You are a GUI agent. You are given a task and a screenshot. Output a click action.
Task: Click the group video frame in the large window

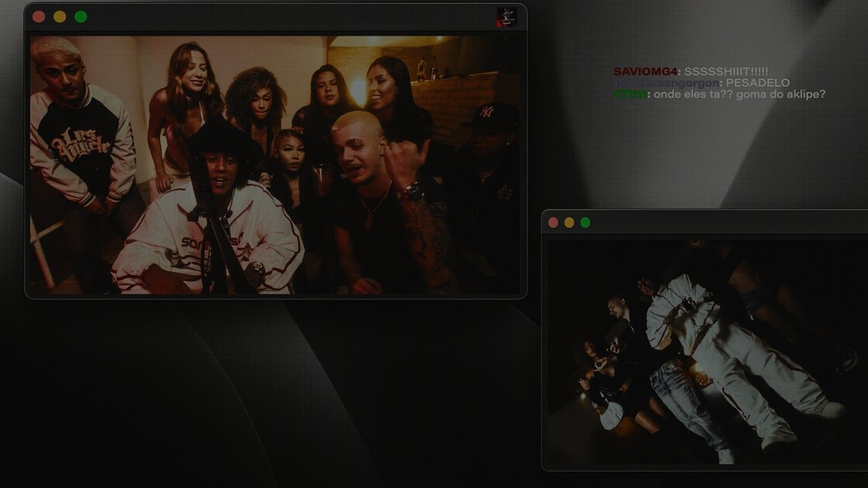pos(275,165)
